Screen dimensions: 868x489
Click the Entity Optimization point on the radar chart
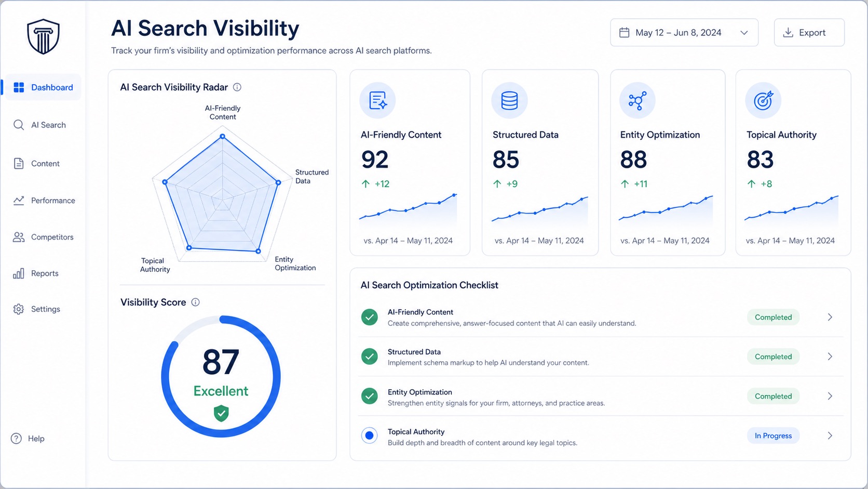pyautogui.click(x=258, y=251)
